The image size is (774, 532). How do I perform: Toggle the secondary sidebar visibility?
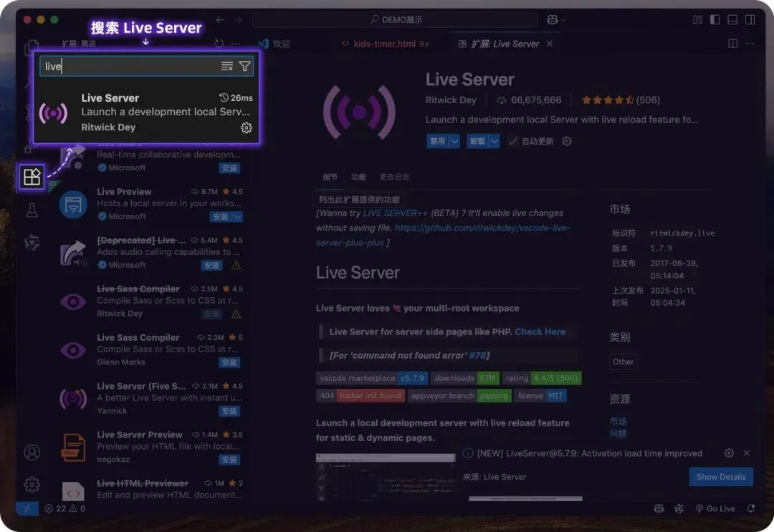point(750,20)
